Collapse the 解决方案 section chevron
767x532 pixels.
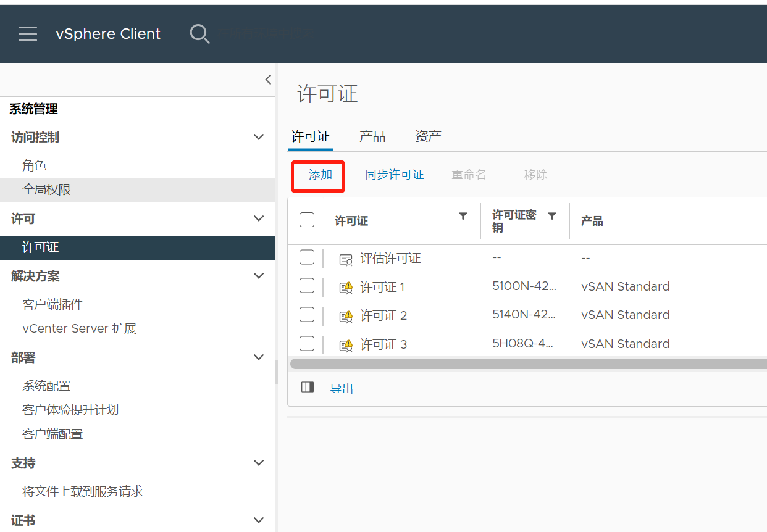[x=259, y=276]
